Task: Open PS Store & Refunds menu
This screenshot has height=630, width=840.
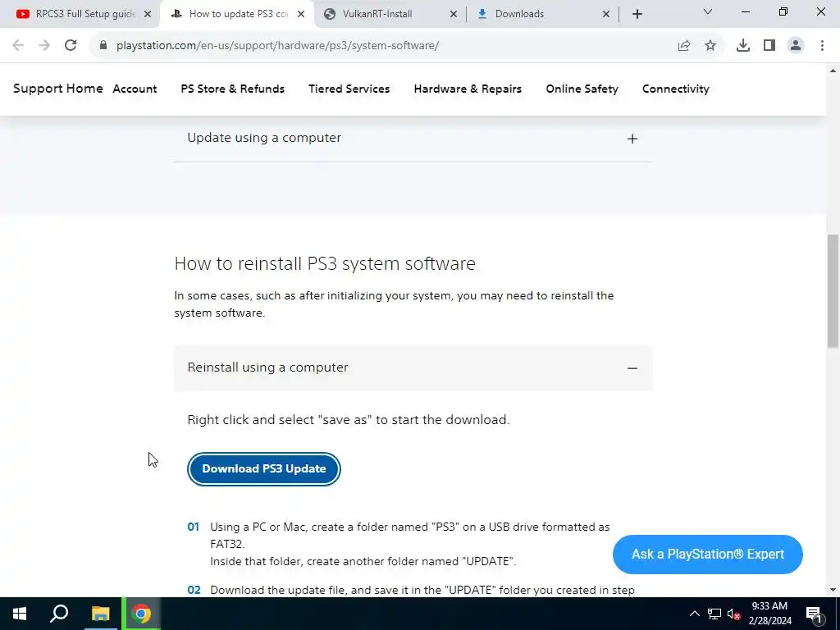Action: [232, 89]
